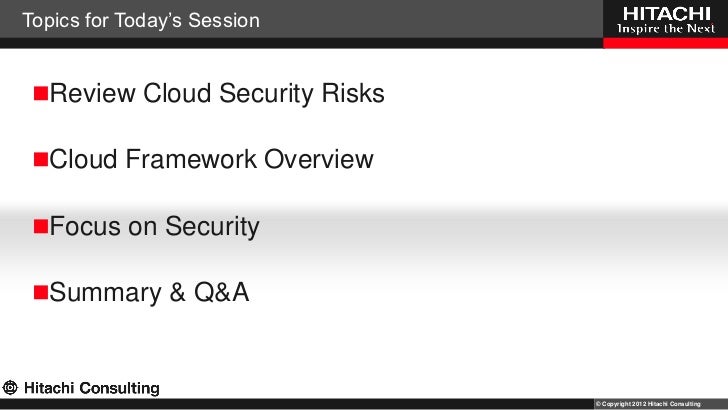
Task: Select red bullet beside Focus on Security
Action: (41, 226)
